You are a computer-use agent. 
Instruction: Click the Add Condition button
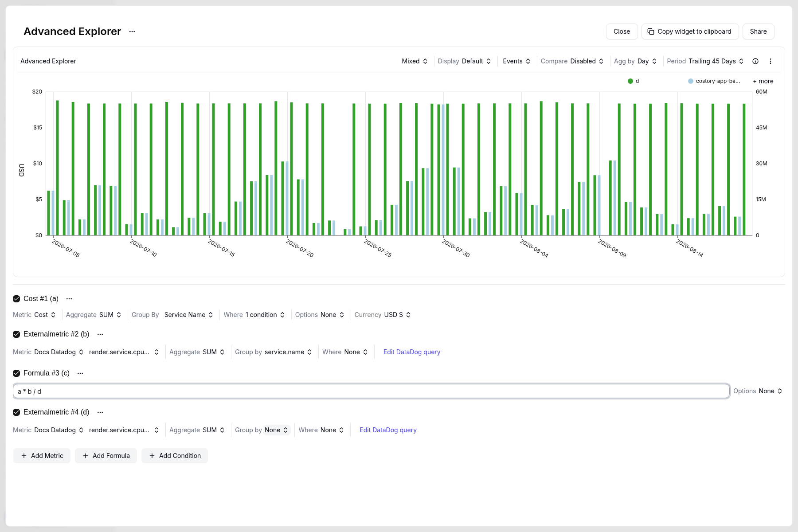click(x=175, y=456)
